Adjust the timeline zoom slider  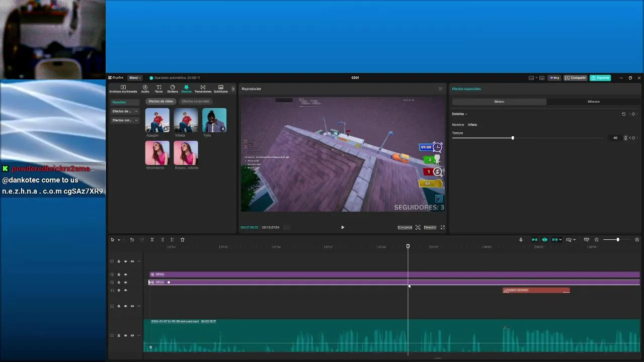[618, 240]
